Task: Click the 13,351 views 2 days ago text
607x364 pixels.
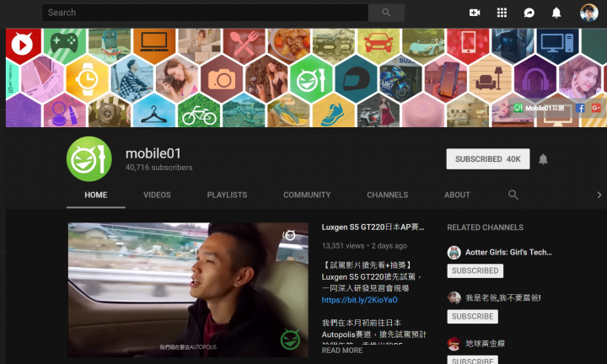Action: [364, 246]
